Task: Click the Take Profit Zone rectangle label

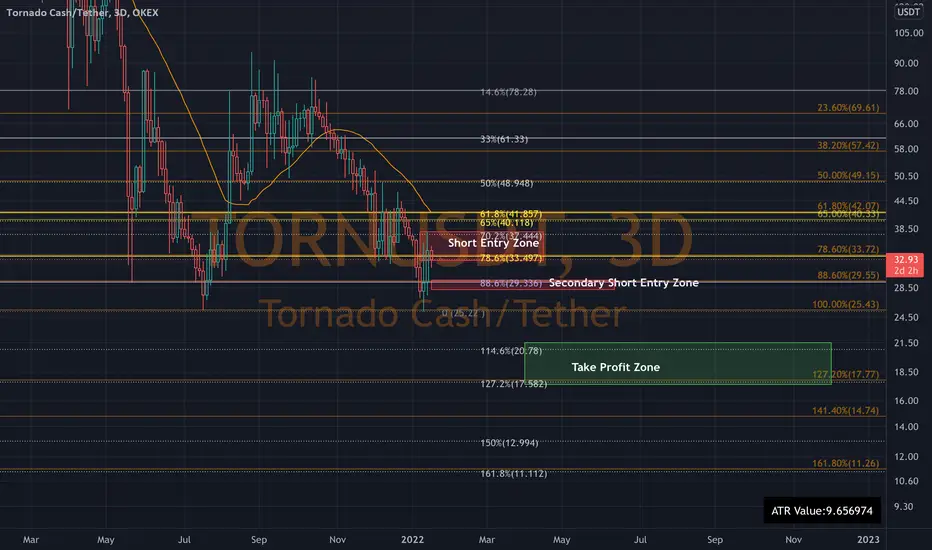Action: pos(615,367)
